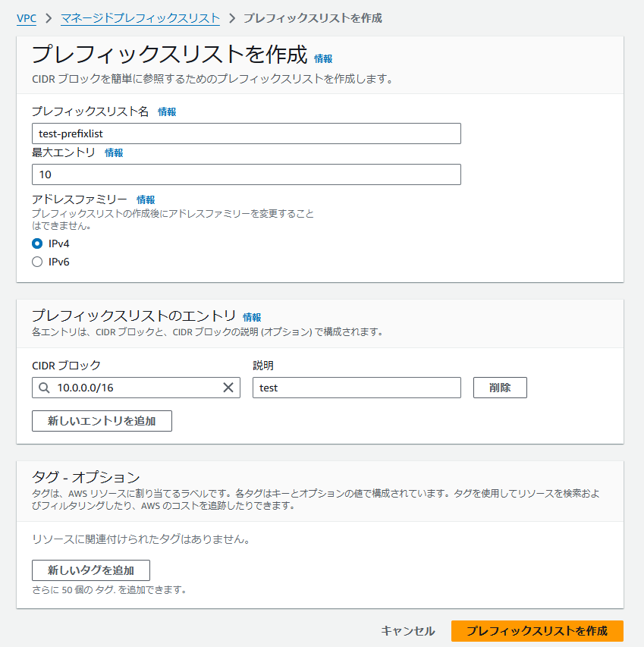Go to マネージドプレフィックスリスト breadcrumb

click(140, 18)
